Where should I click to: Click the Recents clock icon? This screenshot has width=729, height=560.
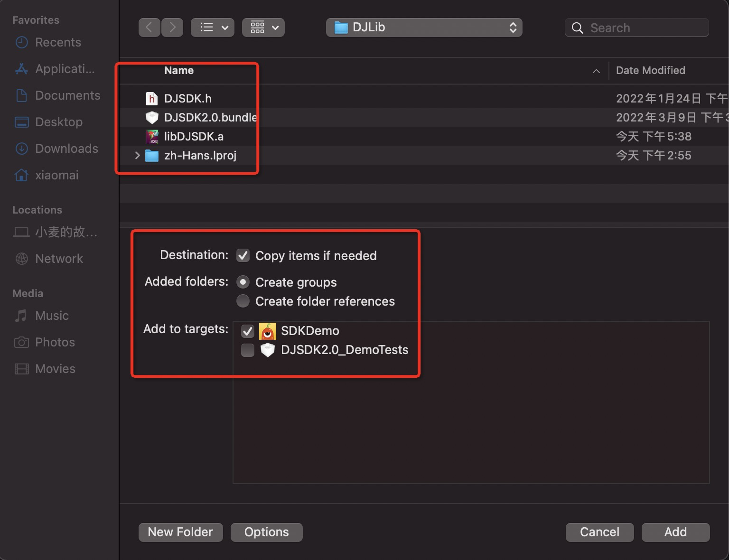(22, 42)
